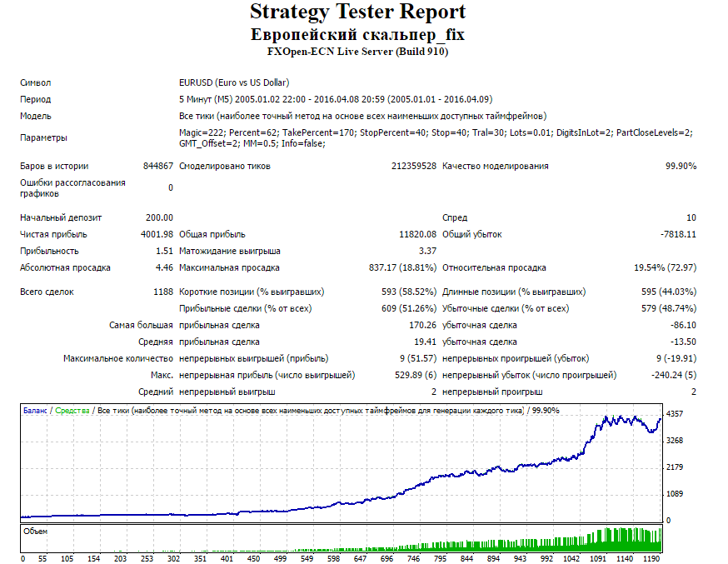
Task: Click profit factor value 1.51
Action: (x=164, y=251)
